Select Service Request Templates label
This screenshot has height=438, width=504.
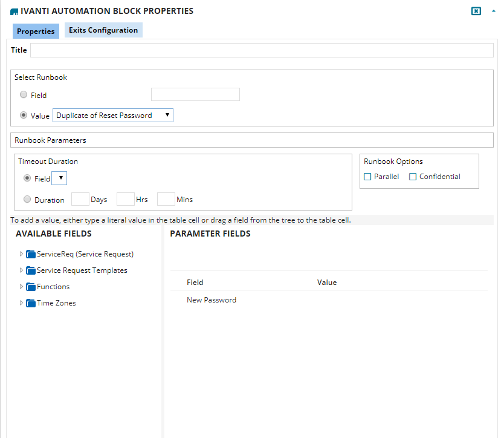[x=82, y=270]
